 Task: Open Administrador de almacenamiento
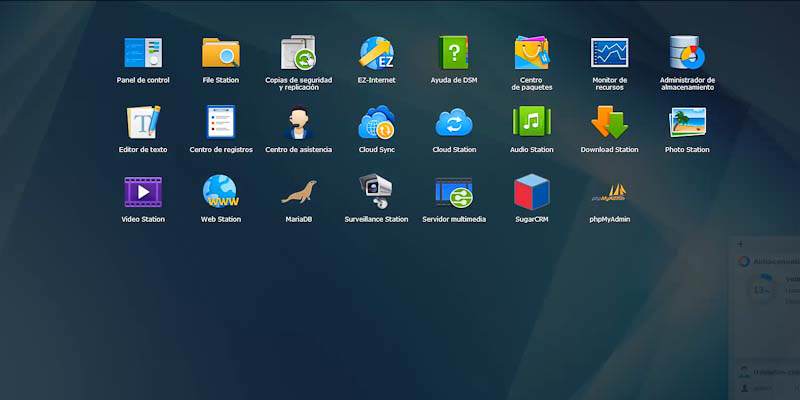(x=687, y=53)
